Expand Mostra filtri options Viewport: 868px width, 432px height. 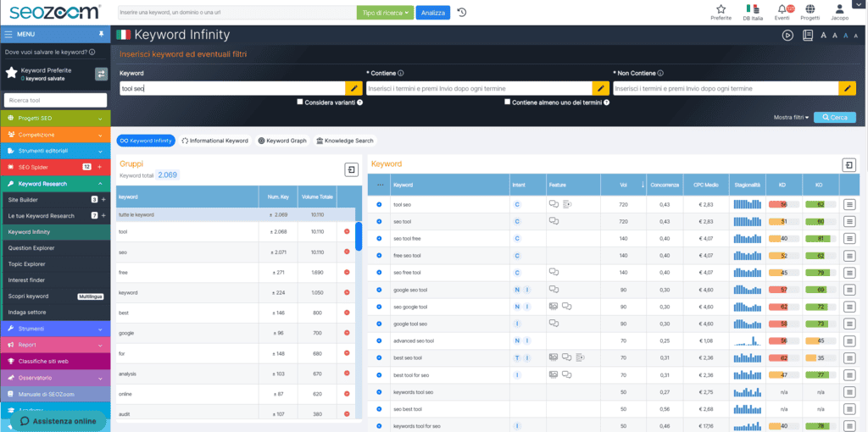click(791, 117)
